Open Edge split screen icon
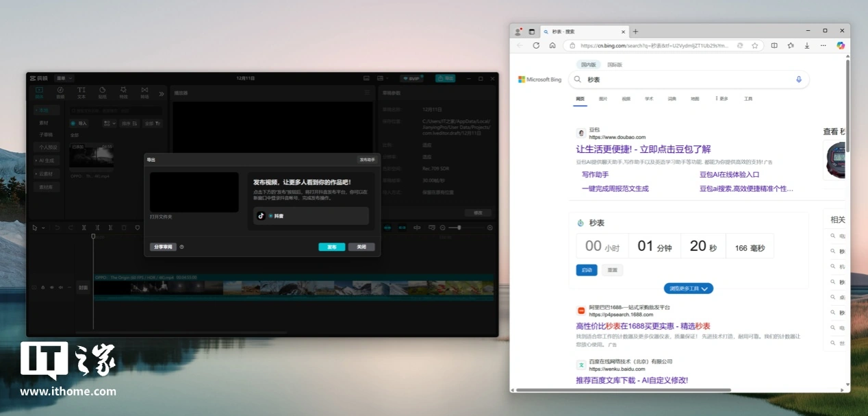This screenshot has height=416, width=868. [x=774, y=45]
